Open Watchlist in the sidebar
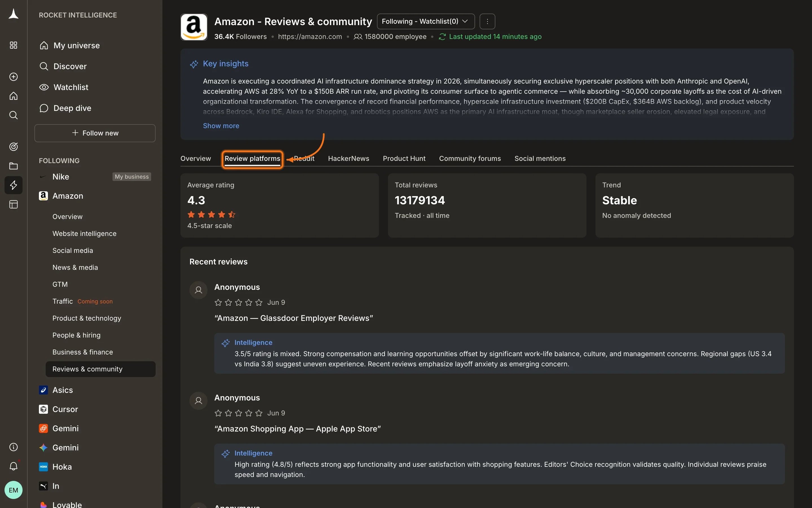This screenshot has width=812, height=508. tap(64, 87)
